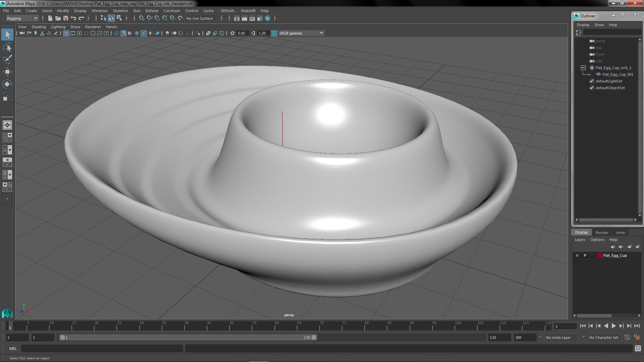Select the Lasso tool
644x362 pixels.
click(x=7, y=47)
